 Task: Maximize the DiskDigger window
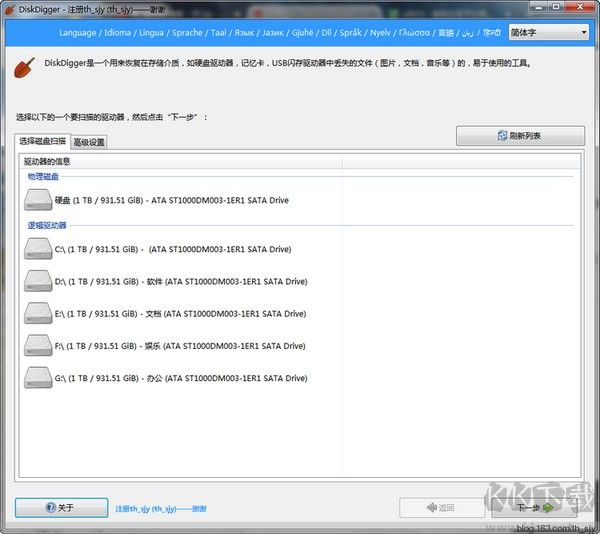556,7
